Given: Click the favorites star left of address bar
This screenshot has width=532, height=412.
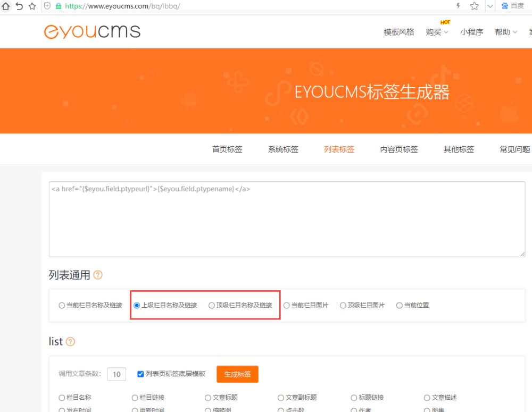Looking at the screenshot, I should pyautogui.click(x=32, y=6).
